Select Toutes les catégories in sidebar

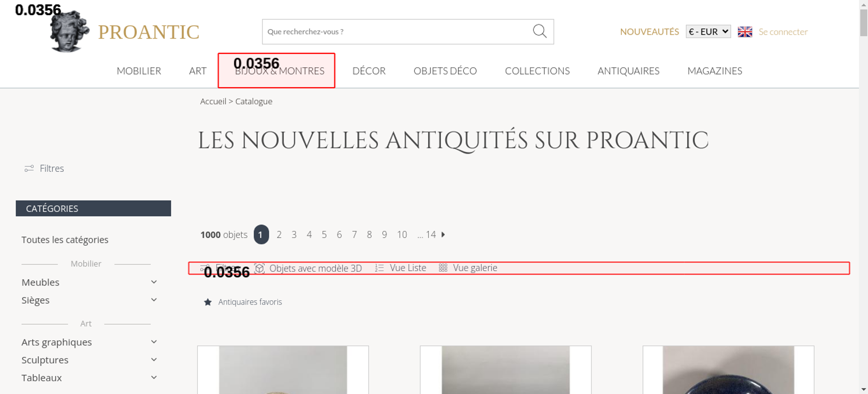tap(65, 240)
